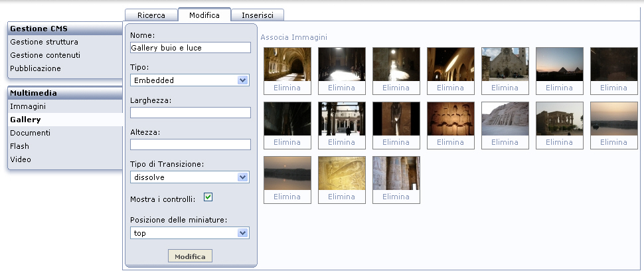
Task: Click Elimina under the corridor with lamp image
Action: pyautogui.click(x=396, y=88)
